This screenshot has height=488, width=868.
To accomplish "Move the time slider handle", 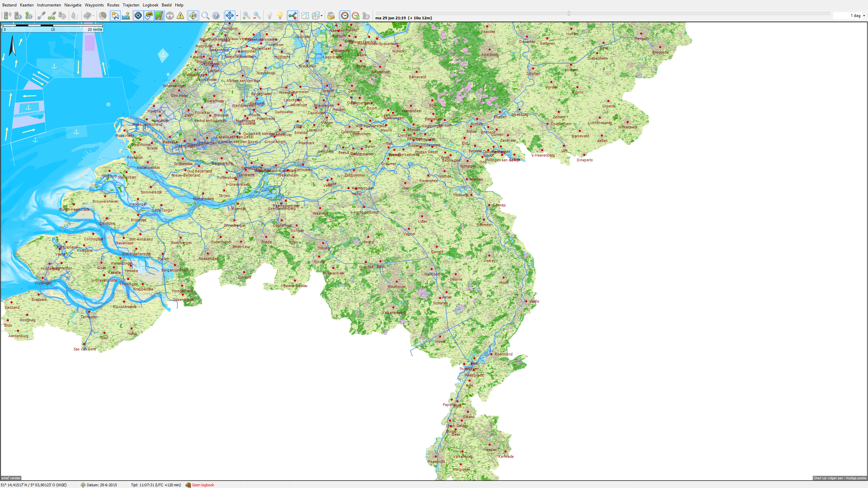I will click(x=569, y=14).
